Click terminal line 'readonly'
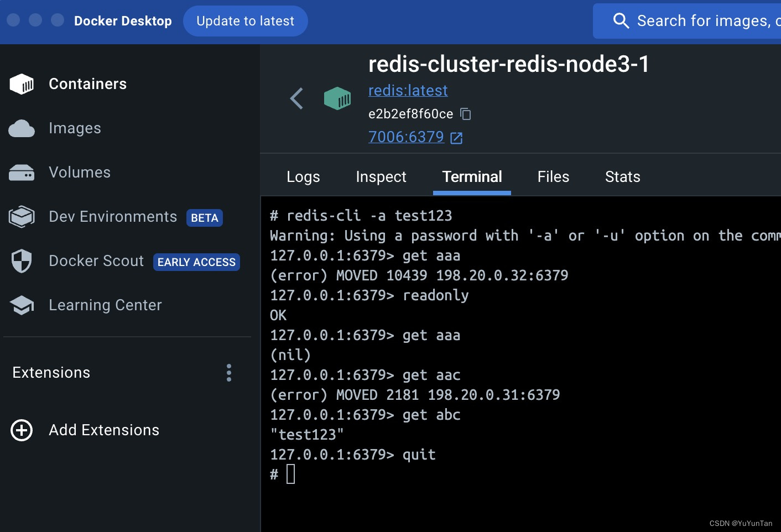The height and width of the screenshot is (532, 781). click(x=436, y=295)
